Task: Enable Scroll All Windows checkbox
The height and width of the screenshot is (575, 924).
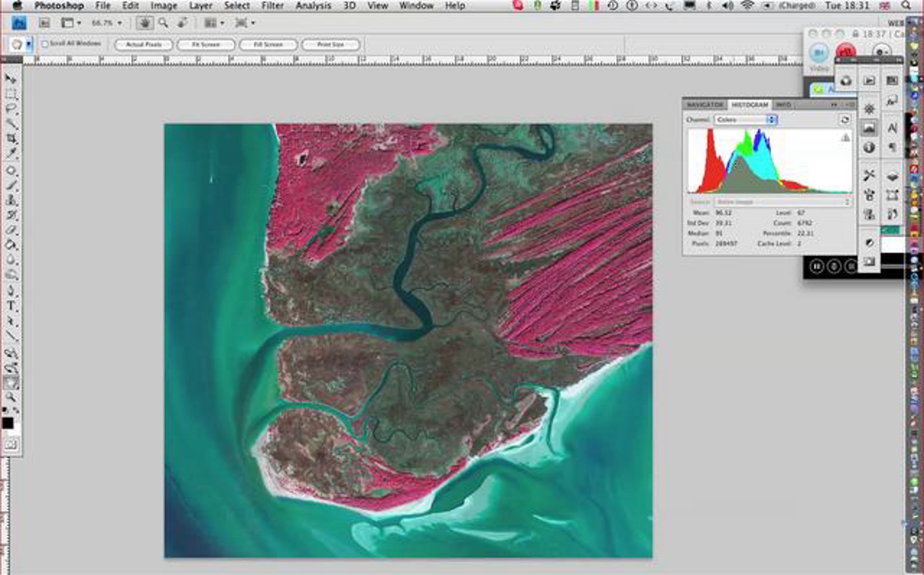Action: click(45, 44)
